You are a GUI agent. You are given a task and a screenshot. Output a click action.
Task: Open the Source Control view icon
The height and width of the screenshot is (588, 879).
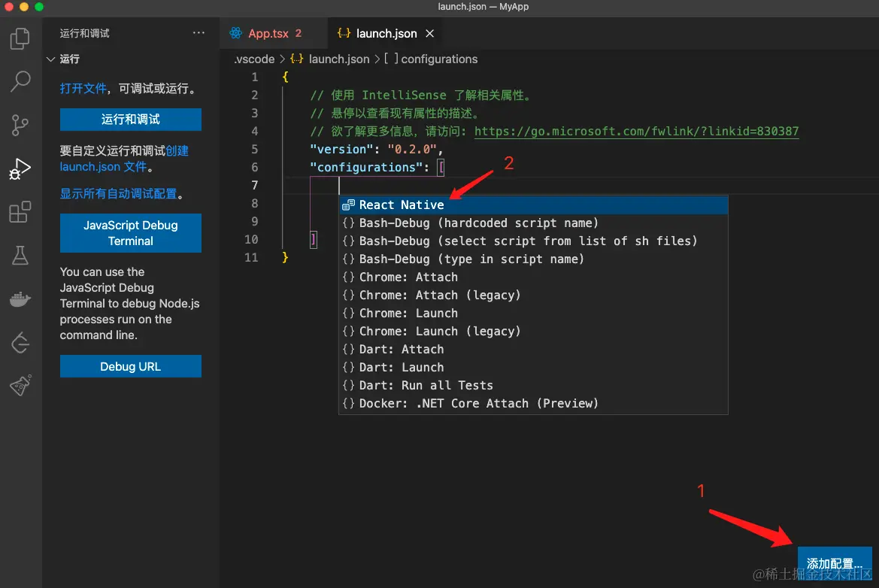pos(20,125)
